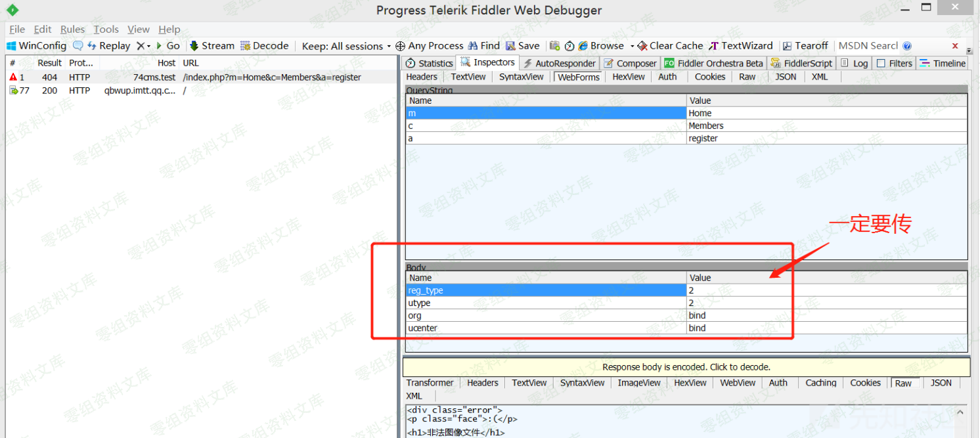Click the 'Response body is encoded' bar
980x438 pixels.
coord(686,367)
